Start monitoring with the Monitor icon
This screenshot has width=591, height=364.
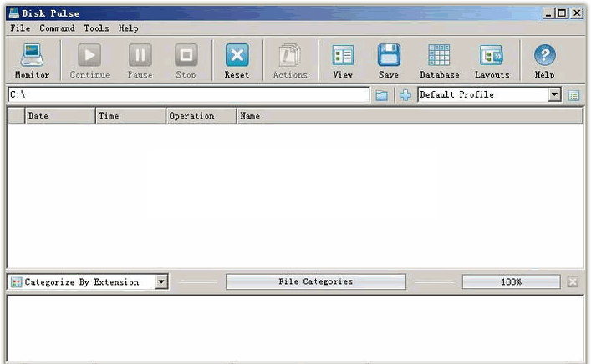tap(32, 61)
